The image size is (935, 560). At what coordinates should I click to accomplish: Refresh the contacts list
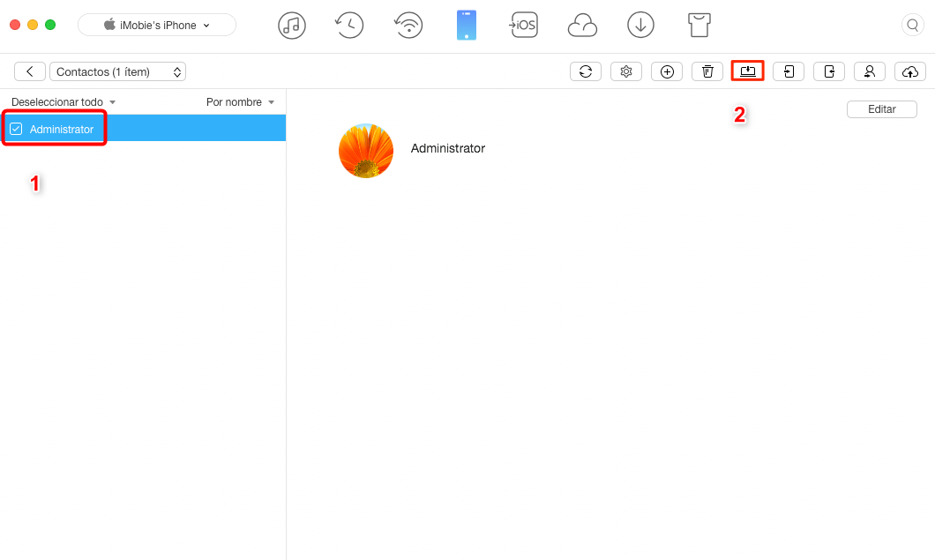(586, 71)
